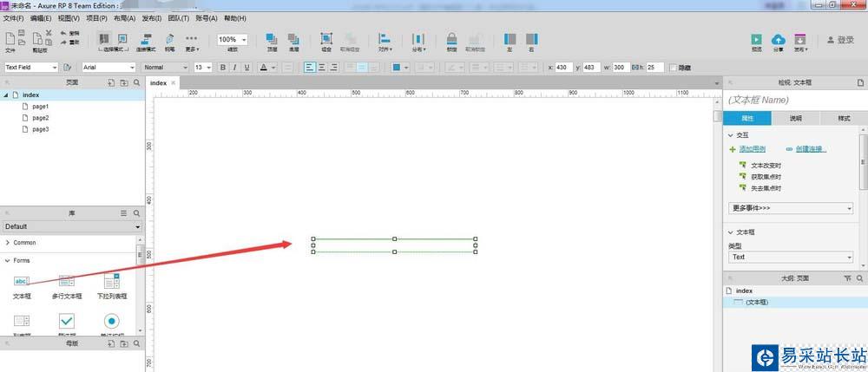
Task: Click the format painter icon
Action: (68, 68)
